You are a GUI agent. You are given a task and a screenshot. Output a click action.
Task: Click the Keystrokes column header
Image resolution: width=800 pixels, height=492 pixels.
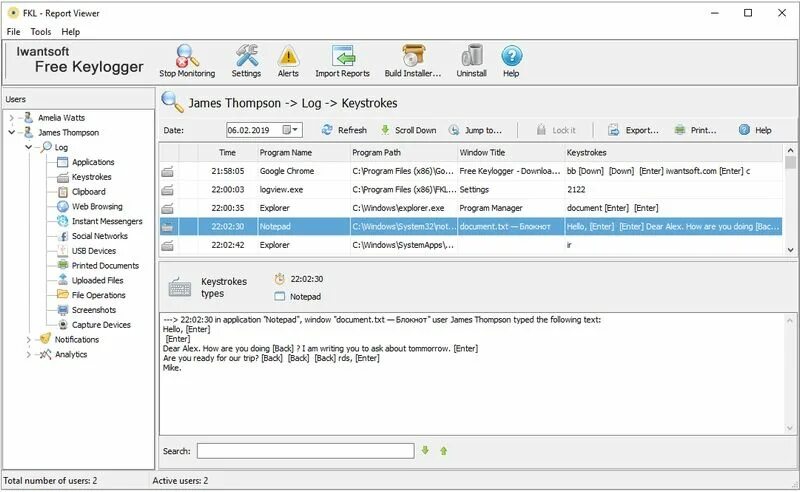pyautogui.click(x=673, y=153)
